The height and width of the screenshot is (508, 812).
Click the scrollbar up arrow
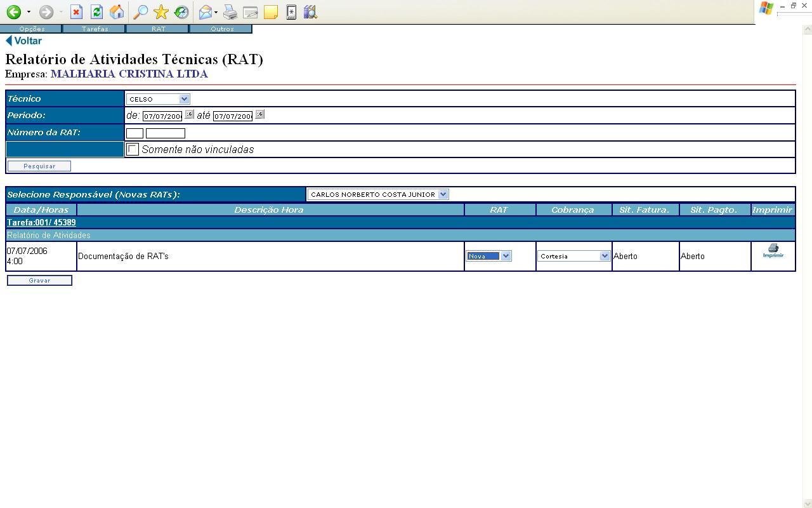[807, 29]
